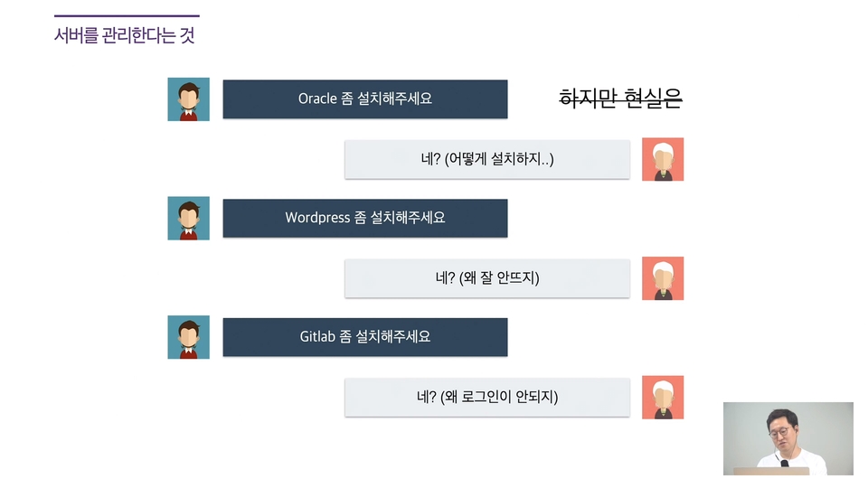Viewport: 868px width, 488px height.
Task: Click the requester avatar beside the Wordpress message
Action: click(x=189, y=218)
